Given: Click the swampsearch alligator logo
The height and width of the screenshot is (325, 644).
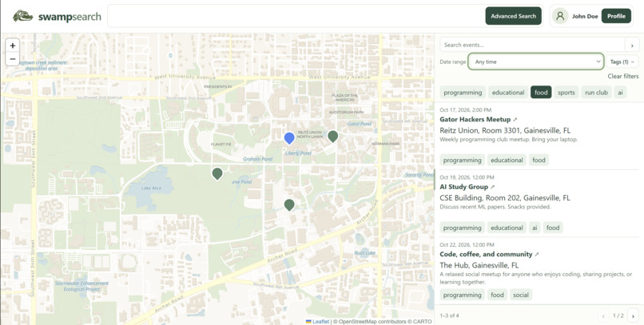Looking at the screenshot, I should coord(22,17).
